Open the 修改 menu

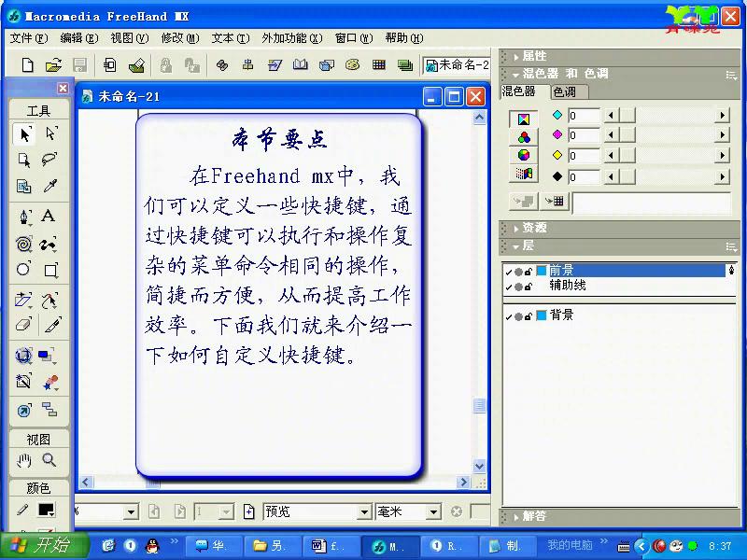click(180, 38)
